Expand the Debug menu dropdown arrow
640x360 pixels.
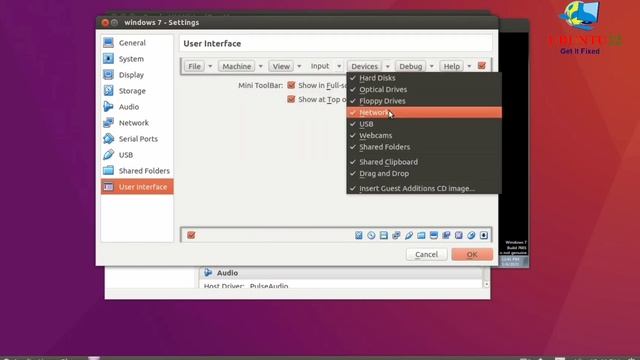point(431,66)
